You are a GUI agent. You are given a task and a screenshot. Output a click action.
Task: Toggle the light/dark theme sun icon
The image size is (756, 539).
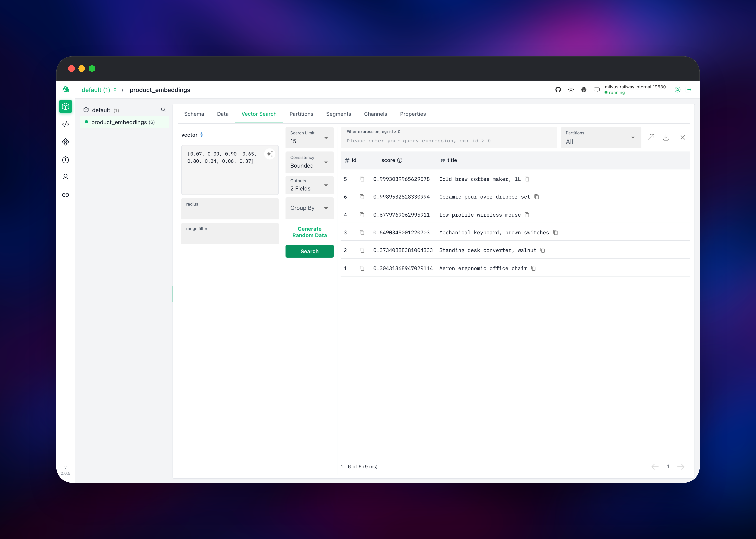tap(571, 90)
